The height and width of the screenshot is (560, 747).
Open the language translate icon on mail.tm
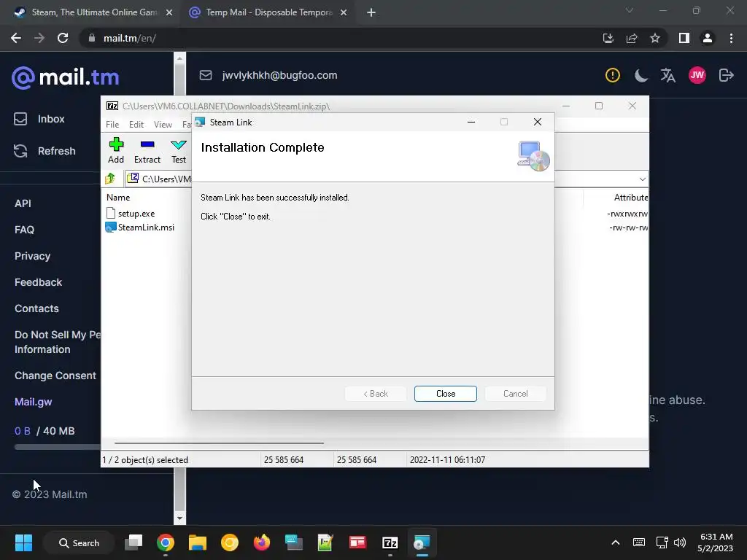click(668, 75)
